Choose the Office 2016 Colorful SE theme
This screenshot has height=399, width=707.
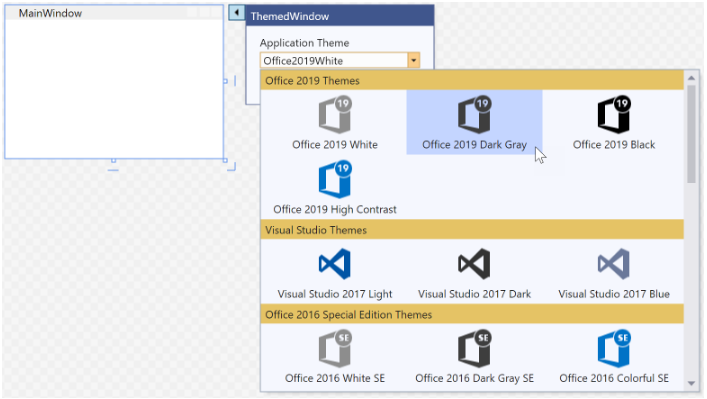pyautogui.click(x=614, y=357)
